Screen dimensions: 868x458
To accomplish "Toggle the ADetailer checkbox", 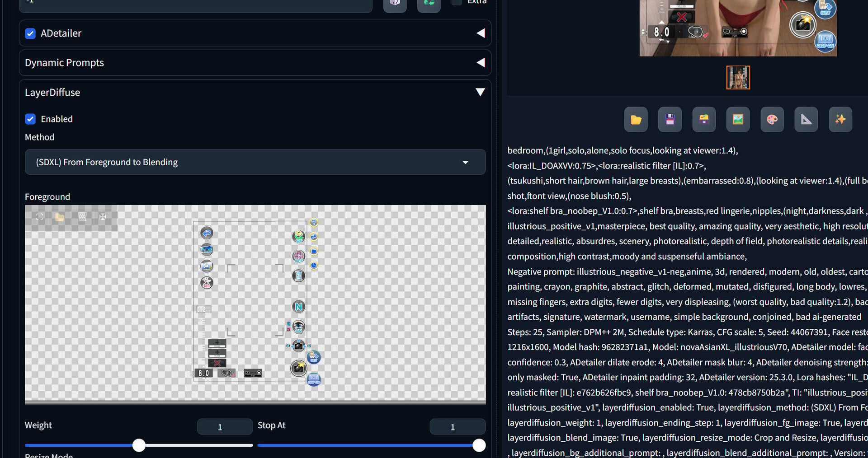I will point(30,33).
